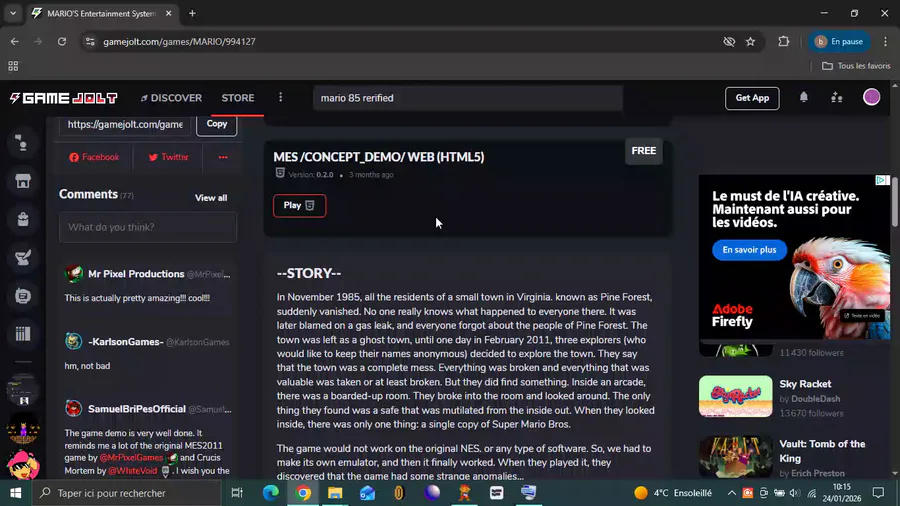Bookmark this page with the star icon
This screenshot has height=506, width=900.
coord(750,41)
